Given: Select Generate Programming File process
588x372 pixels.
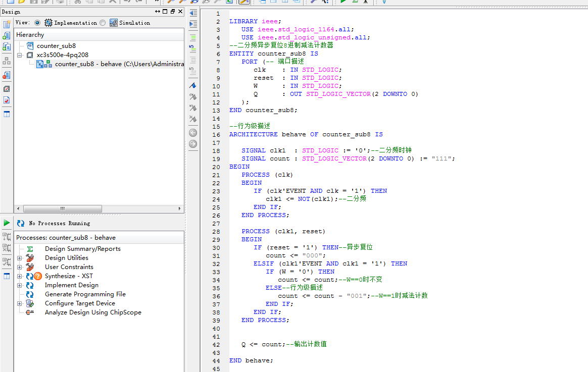Looking at the screenshot, I should click(x=85, y=294).
